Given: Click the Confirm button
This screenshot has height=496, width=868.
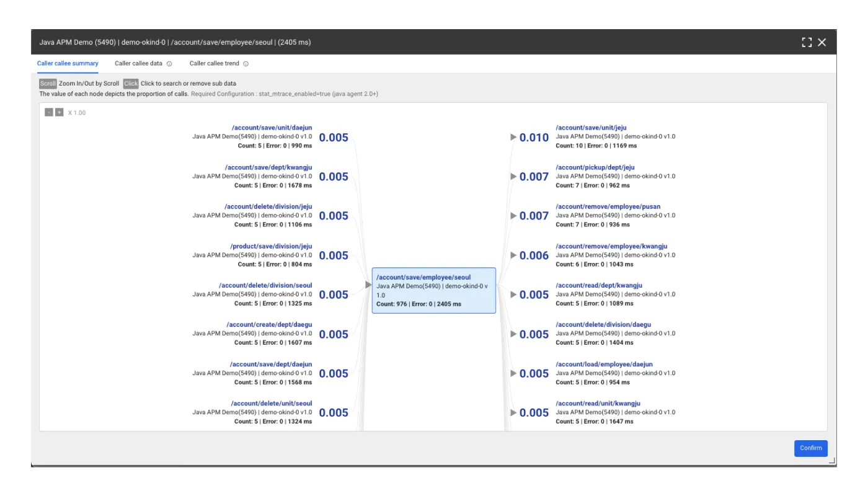Looking at the screenshot, I should coord(810,448).
